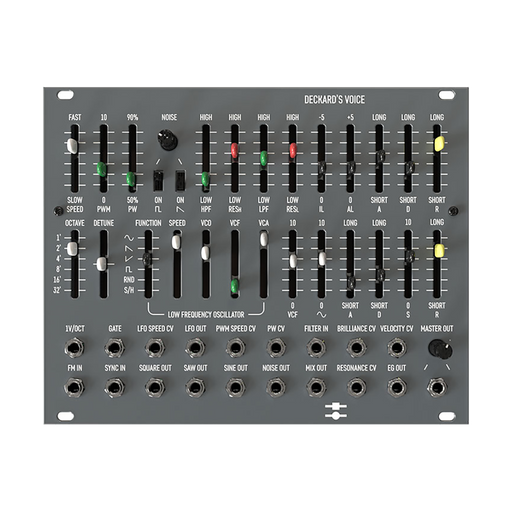Click the 50%–90% PW slider's green cap
The height and width of the screenshot is (512, 512).
point(131,179)
